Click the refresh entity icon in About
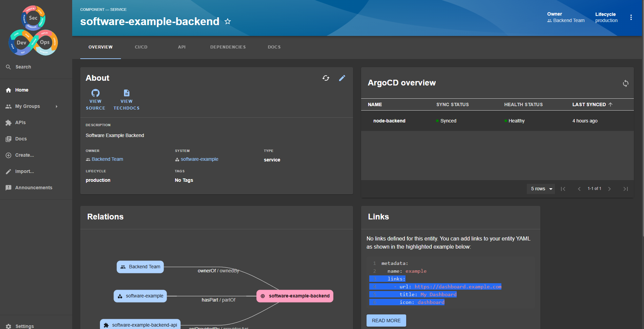The width and height of the screenshot is (644, 329). 326,78
